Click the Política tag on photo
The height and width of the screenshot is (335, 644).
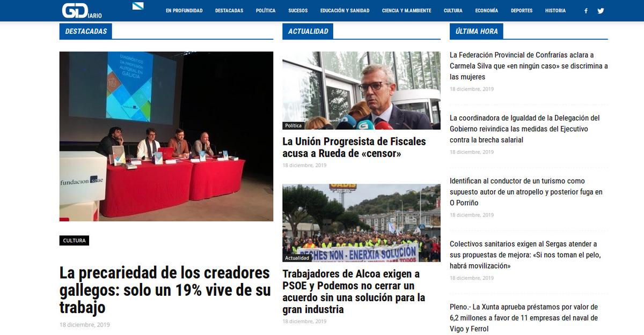294,125
